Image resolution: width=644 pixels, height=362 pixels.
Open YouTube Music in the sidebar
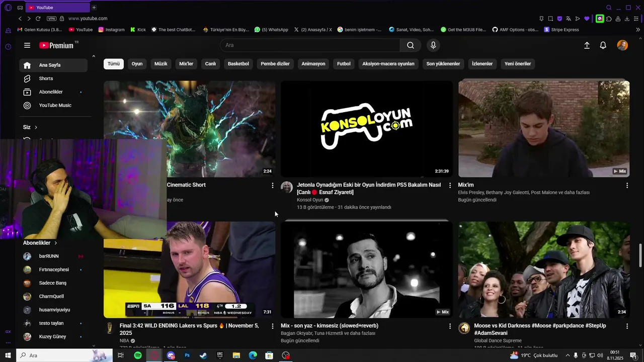click(53, 106)
